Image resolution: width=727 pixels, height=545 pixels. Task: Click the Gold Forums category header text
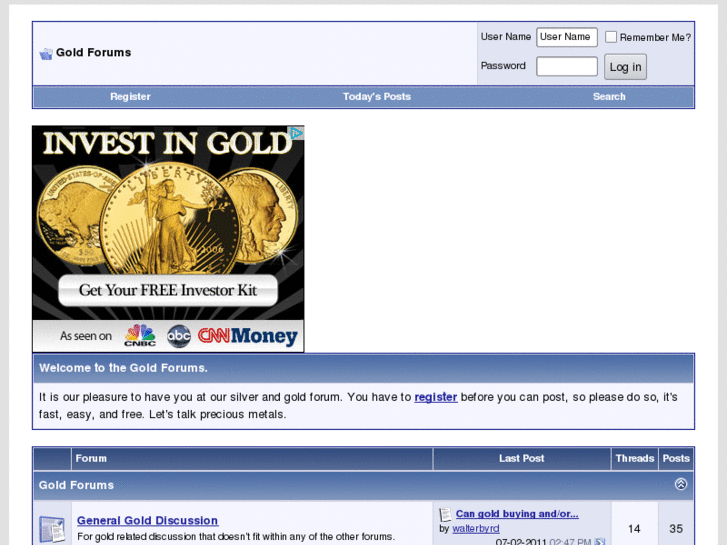76,485
